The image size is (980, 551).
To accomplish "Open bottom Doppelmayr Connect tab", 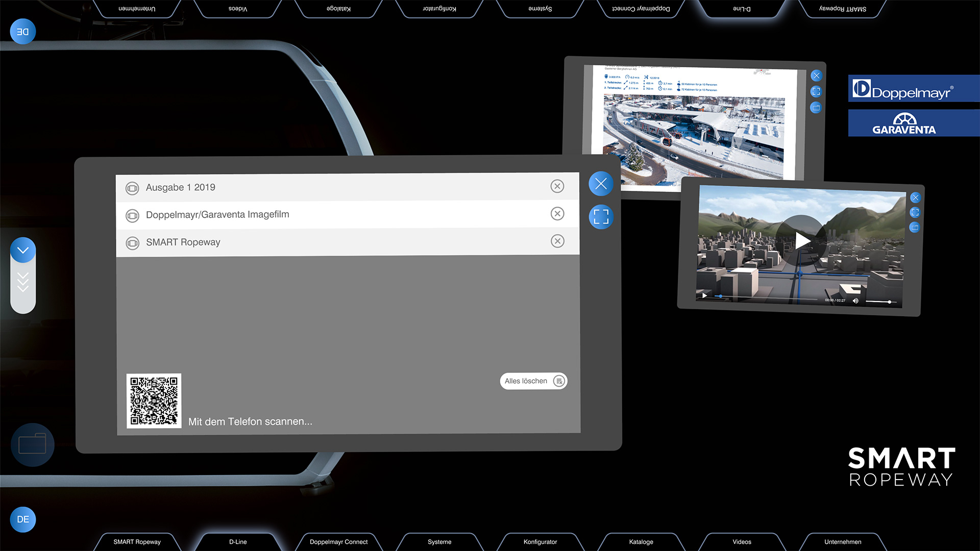I will 338,542.
